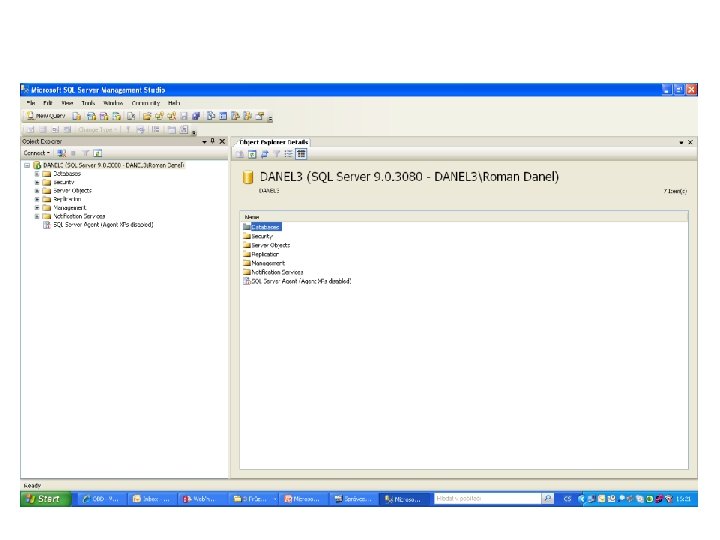This screenshot has height=540, width=720.
Task: Toggle auto-hide pin on Object Explorer
Action: click(x=213, y=141)
